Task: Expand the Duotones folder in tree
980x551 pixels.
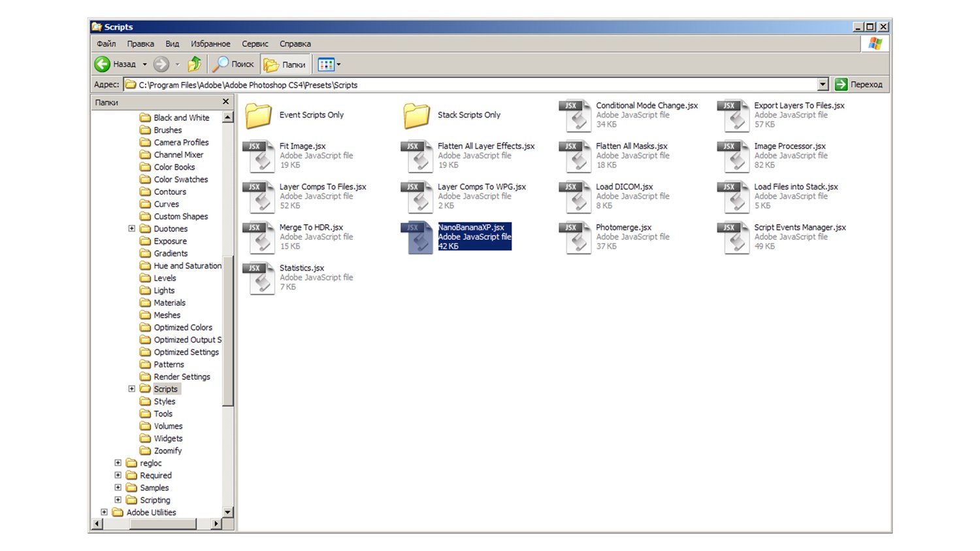Action: (131, 229)
